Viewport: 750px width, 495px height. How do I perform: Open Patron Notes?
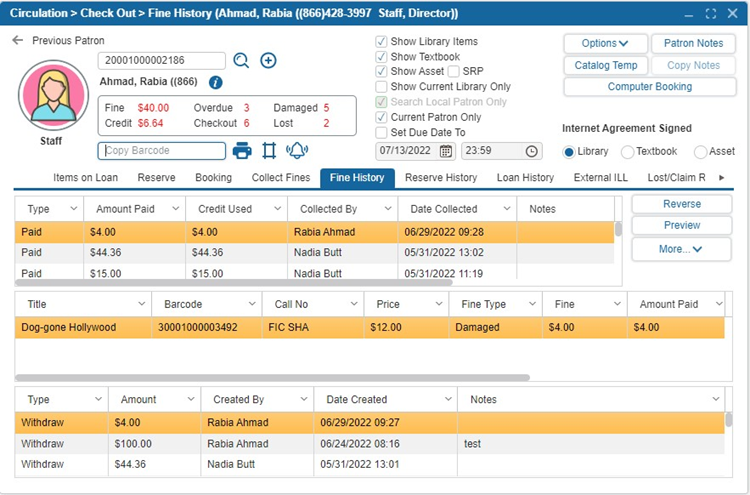[x=693, y=43]
